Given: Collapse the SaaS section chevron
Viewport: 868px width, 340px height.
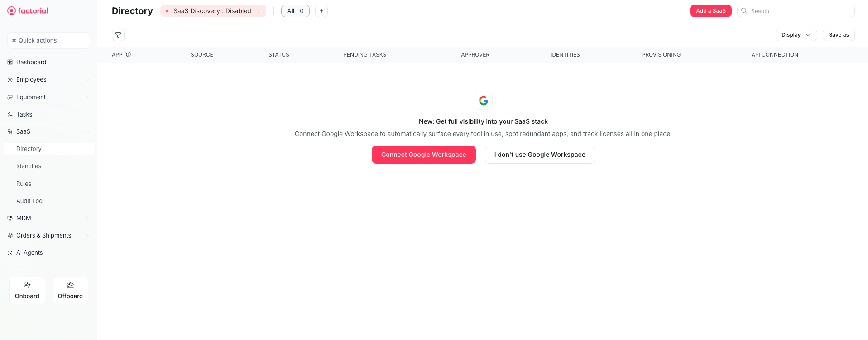Looking at the screenshot, I should [88, 132].
